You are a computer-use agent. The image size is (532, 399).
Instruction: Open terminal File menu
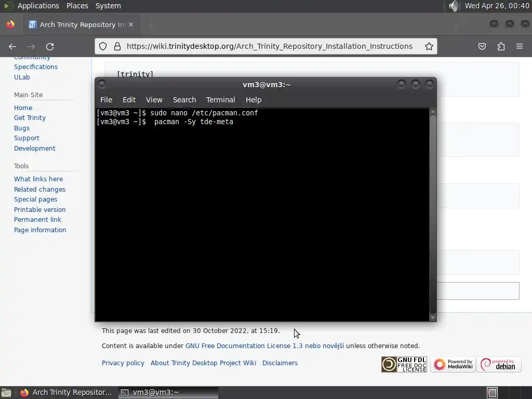pos(106,100)
